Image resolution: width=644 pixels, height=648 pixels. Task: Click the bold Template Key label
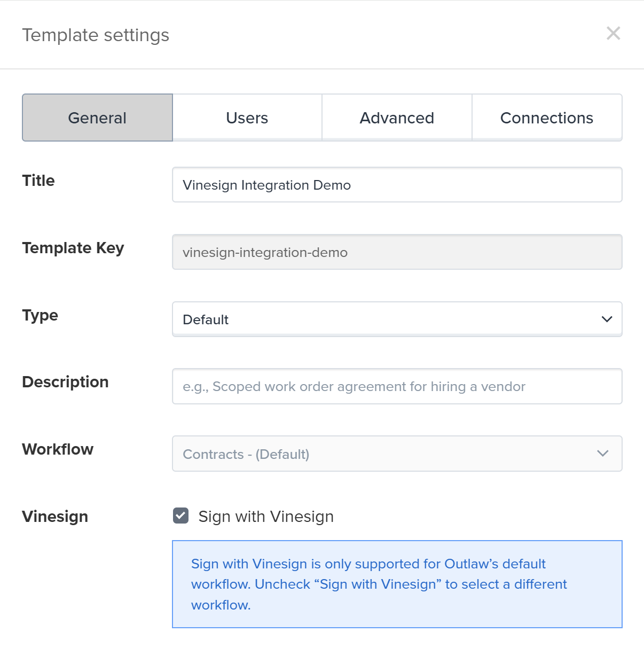click(x=73, y=248)
